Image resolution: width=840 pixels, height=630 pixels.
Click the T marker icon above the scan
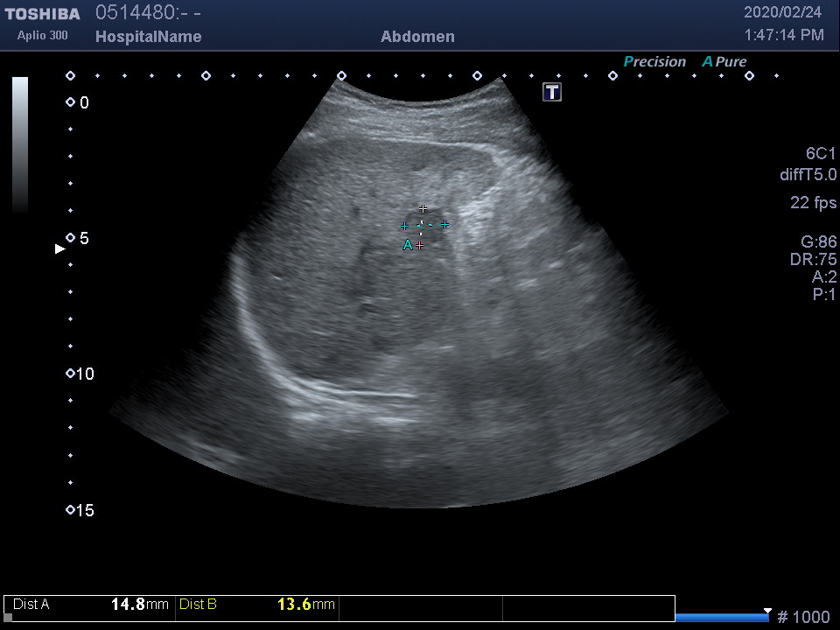click(x=552, y=92)
